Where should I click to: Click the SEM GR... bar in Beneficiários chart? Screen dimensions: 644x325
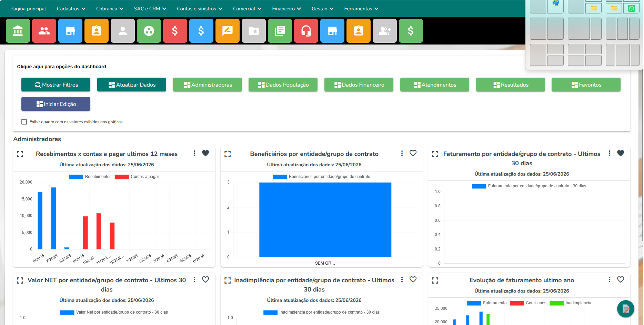[x=325, y=220]
